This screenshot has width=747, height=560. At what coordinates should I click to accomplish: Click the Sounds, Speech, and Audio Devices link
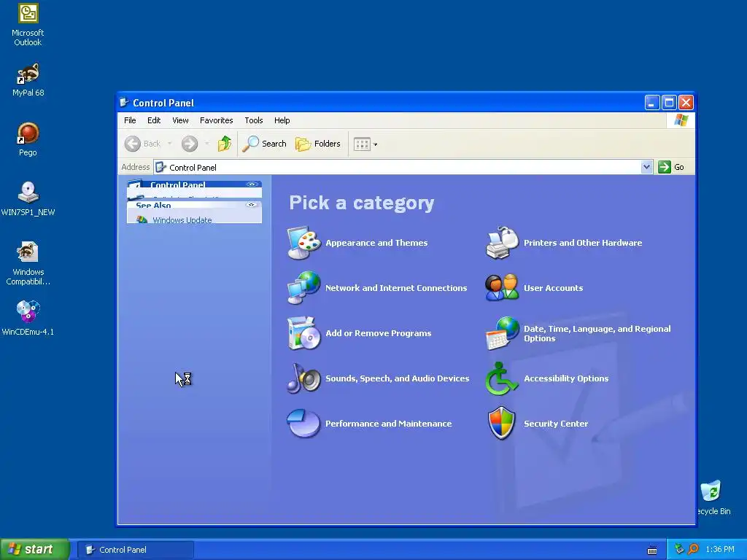(x=397, y=378)
